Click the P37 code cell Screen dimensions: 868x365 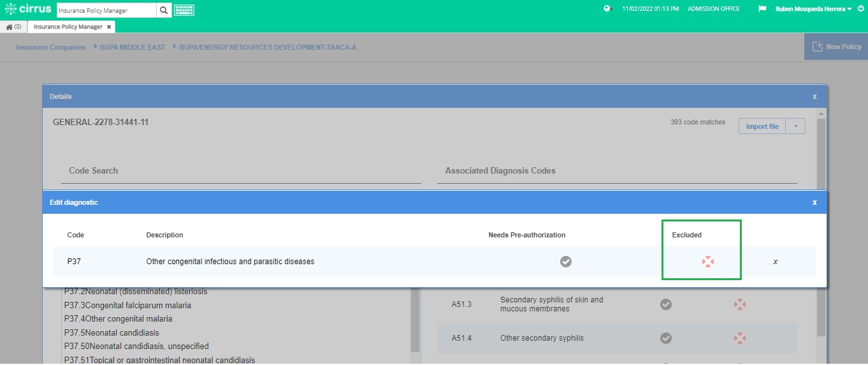point(73,262)
